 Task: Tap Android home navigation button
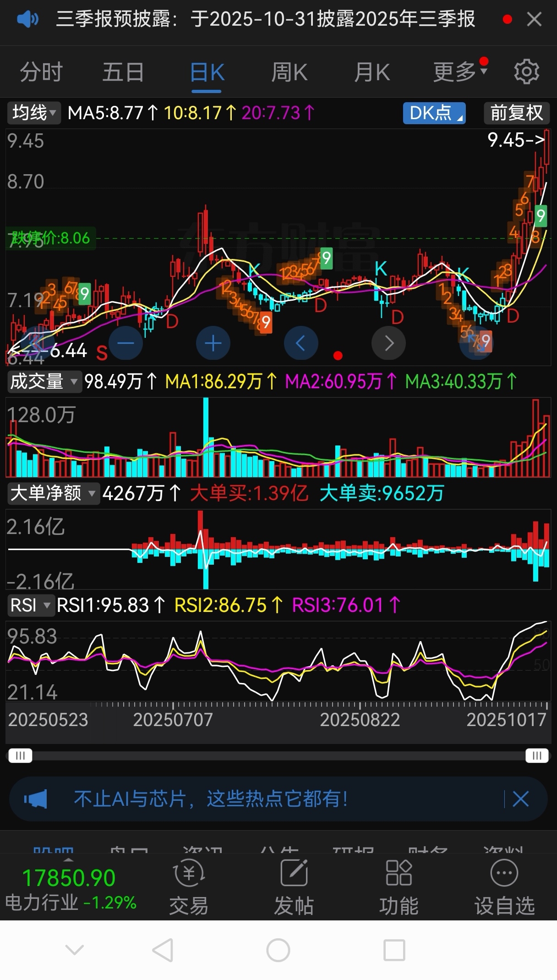click(x=278, y=950)
